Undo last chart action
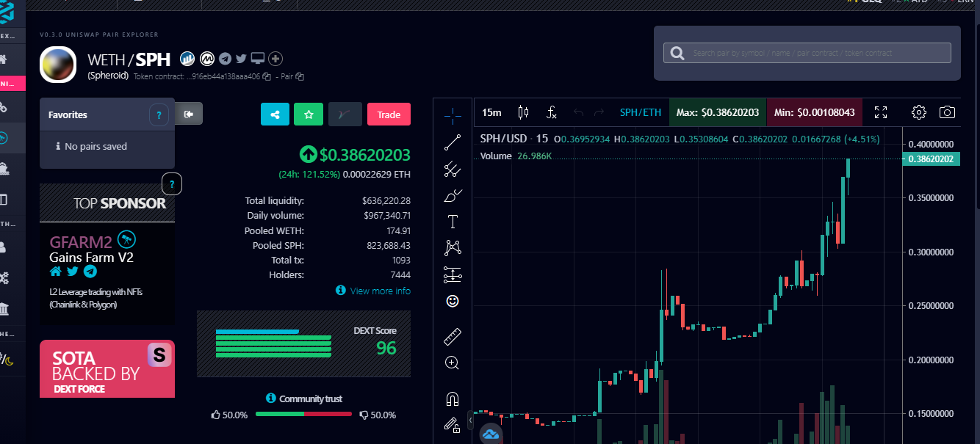Image resolution: width=980 pixels, height=444 pixels. (x=578, y=112)
